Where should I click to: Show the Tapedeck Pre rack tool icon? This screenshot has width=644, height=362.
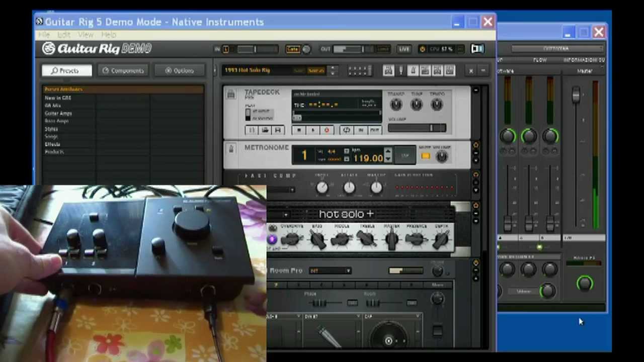(x=388, y=71)
